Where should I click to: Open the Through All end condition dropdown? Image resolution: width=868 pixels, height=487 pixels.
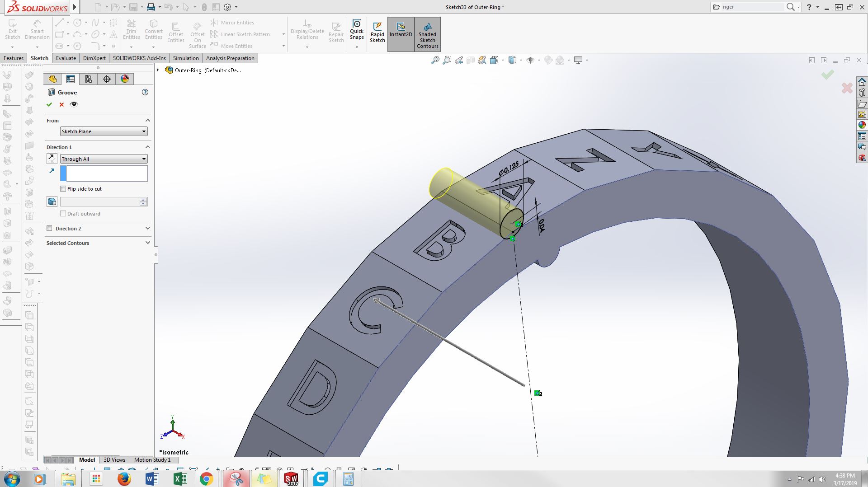click(x=104, y=159)
